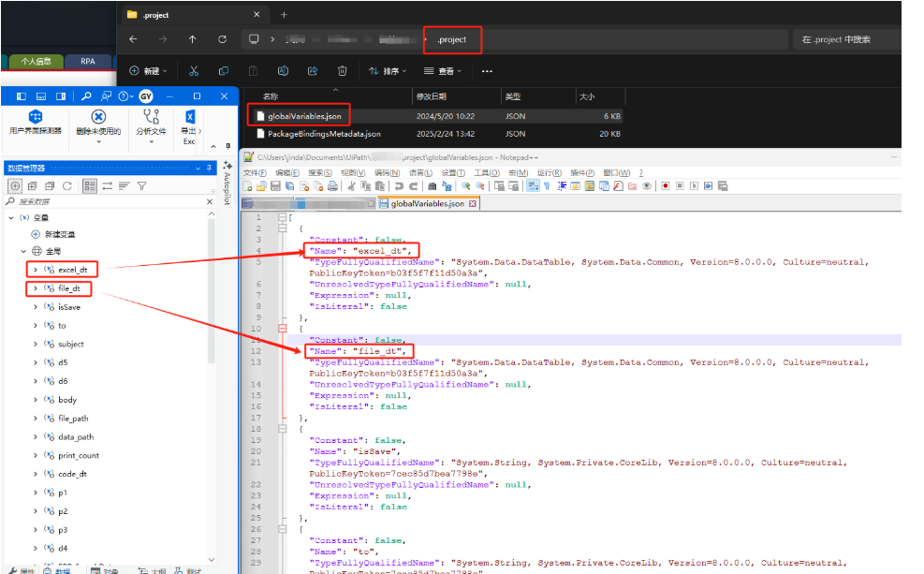Viewport: 924px width, 574px height.
Task: Toggle the grouped list view in Data Manager
Action: (x=90, y=186)
